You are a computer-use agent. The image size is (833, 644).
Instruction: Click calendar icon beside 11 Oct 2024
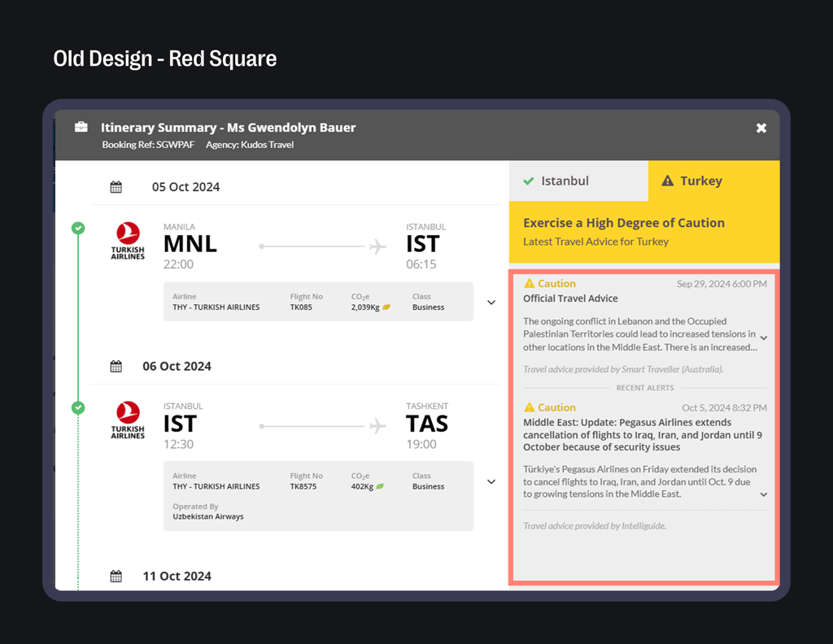click(116, 577)
